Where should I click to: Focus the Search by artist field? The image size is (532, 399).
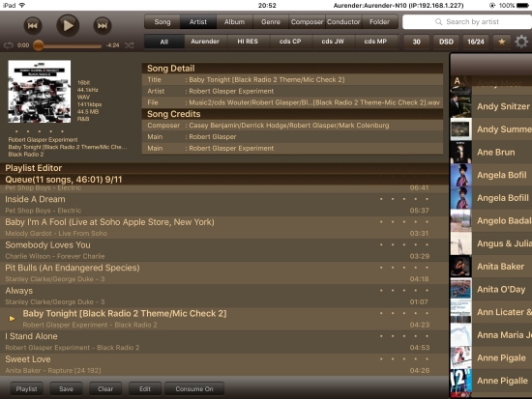coord(467,22)
